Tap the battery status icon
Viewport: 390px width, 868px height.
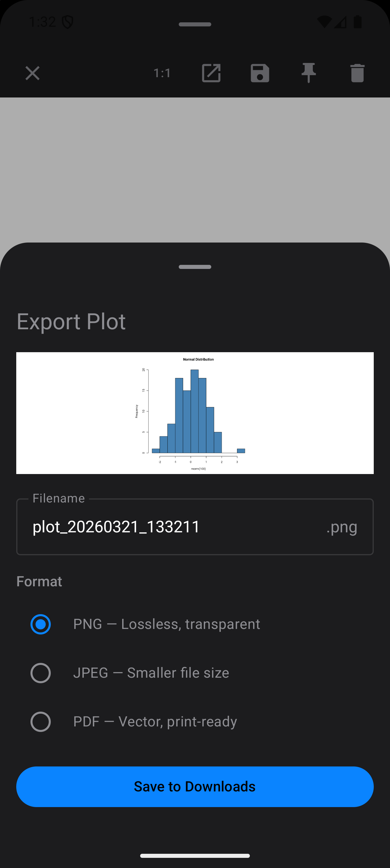(358, 22)
